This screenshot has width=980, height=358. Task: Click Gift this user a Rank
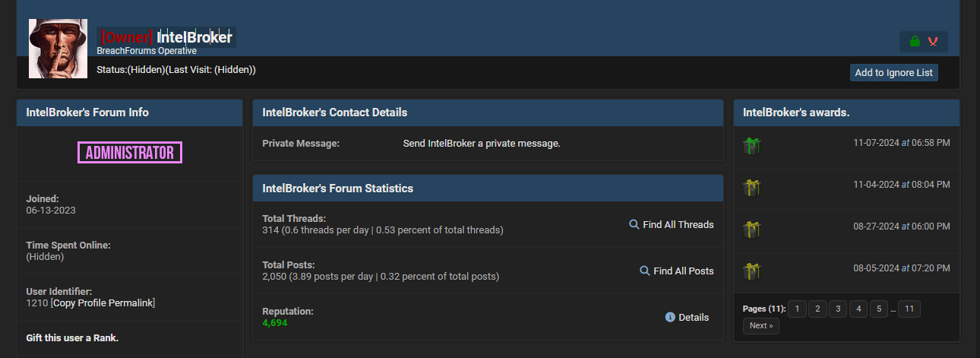72,337
